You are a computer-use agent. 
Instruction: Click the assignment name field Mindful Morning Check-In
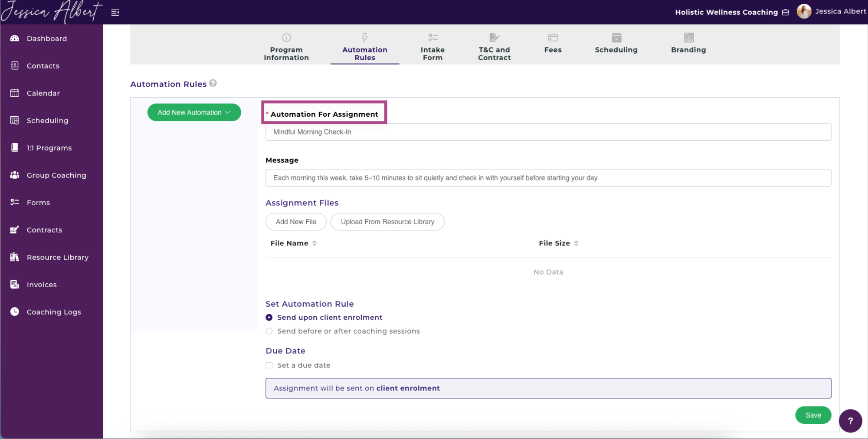click(x=548, y=132)
